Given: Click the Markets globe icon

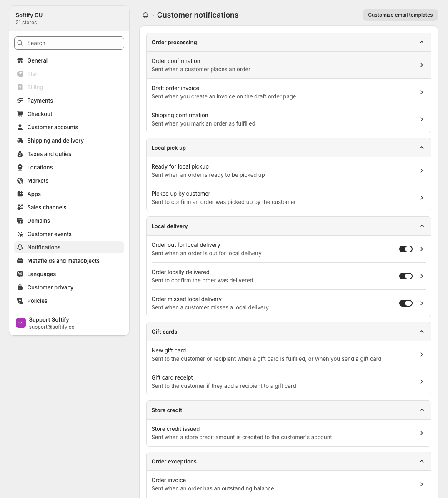Looking at the screenshot, I should 20,181.
